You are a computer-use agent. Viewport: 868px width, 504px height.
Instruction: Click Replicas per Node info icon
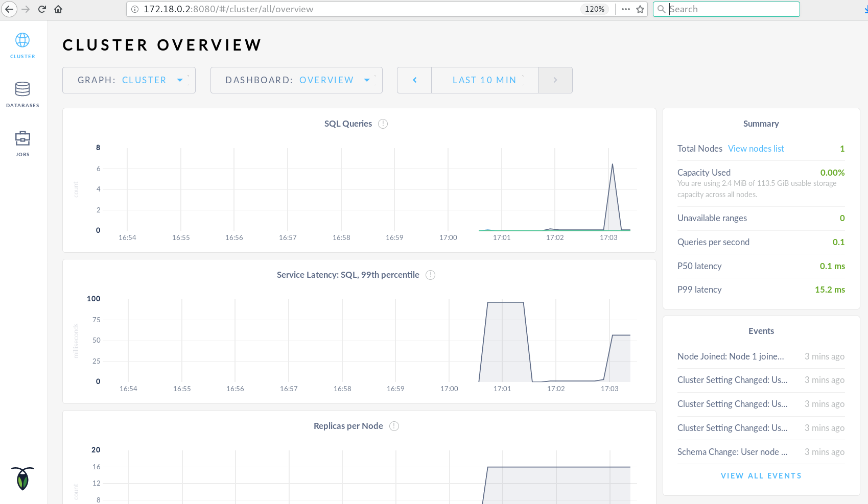tap(394, 426)
